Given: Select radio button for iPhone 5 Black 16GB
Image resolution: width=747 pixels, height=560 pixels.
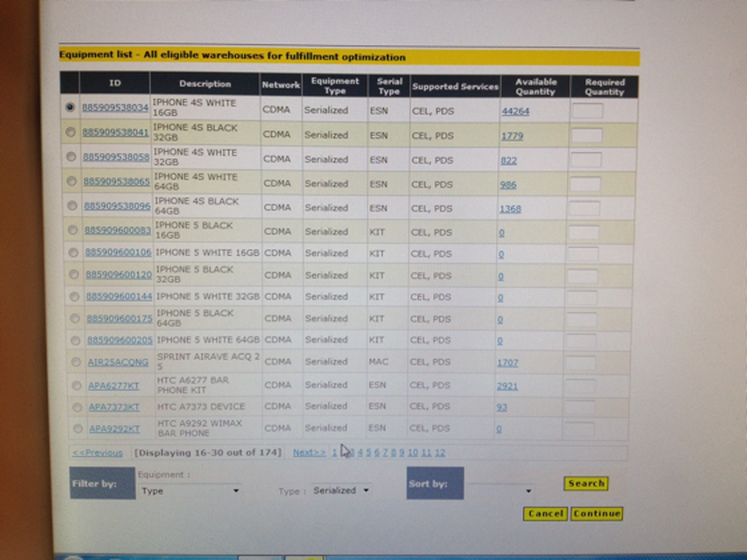Looking at the screenshot, I should click(x=72, y=230).
